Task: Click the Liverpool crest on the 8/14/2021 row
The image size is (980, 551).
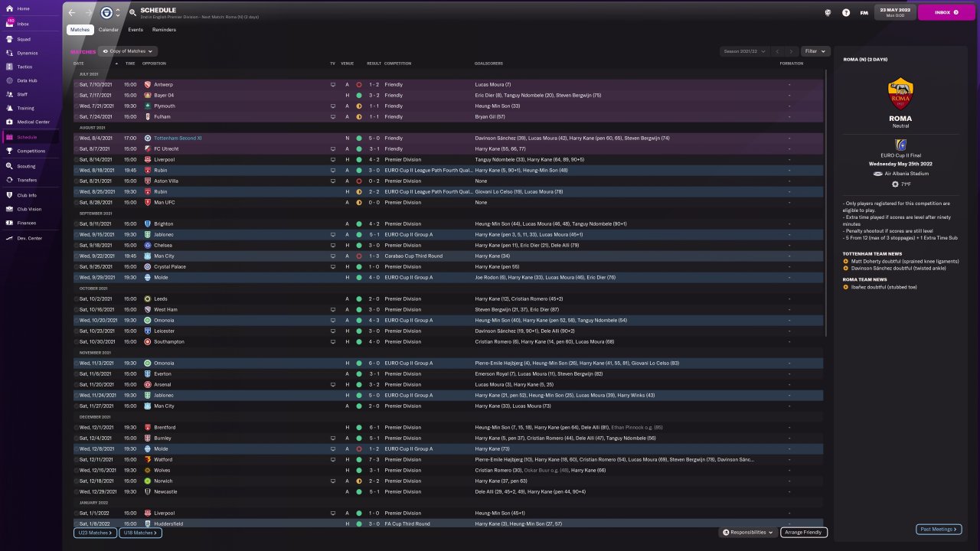Action: 148,159
